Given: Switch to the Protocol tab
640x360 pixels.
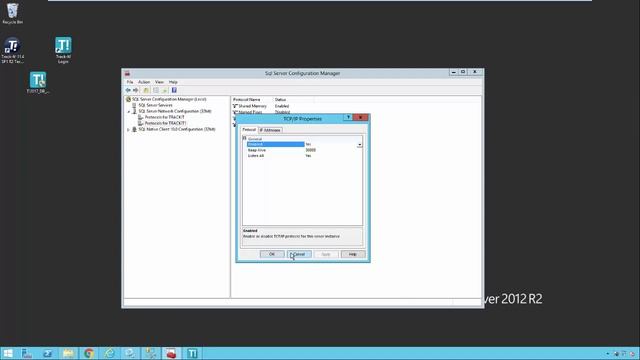Looking at the screenshot, I should (x=249, y=129).
